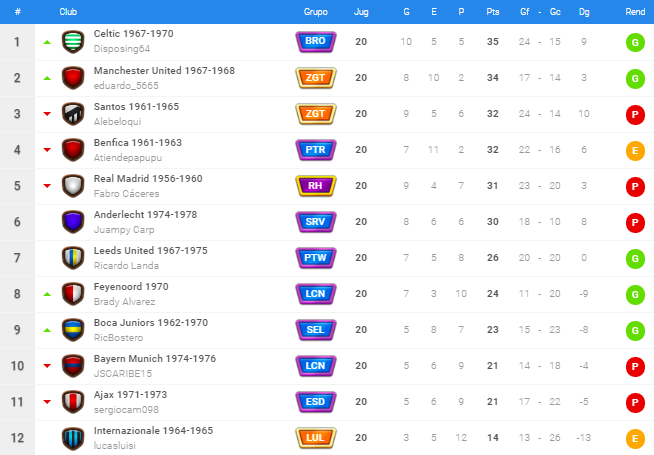Click Celtic's green G performance circle

point(635,42)
